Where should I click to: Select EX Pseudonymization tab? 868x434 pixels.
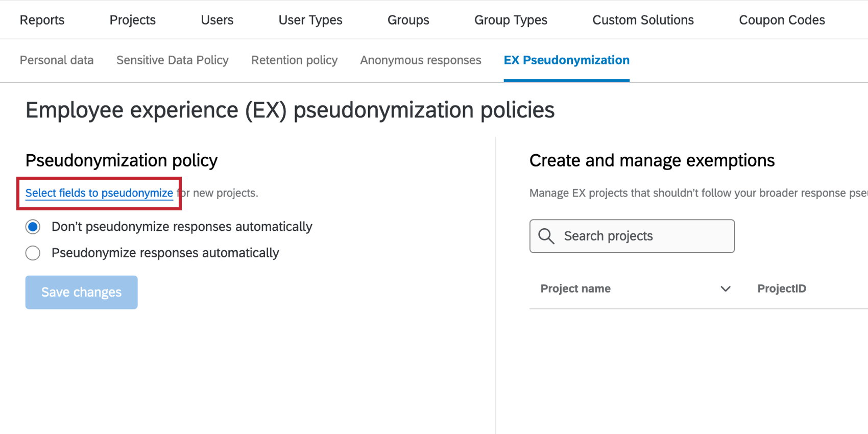566,60
